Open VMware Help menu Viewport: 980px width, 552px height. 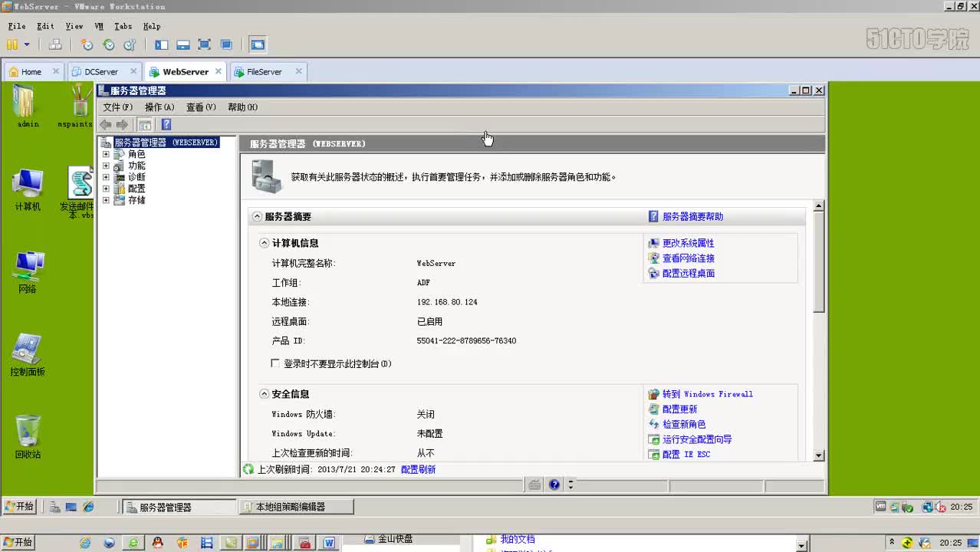[x=152, y=26]
